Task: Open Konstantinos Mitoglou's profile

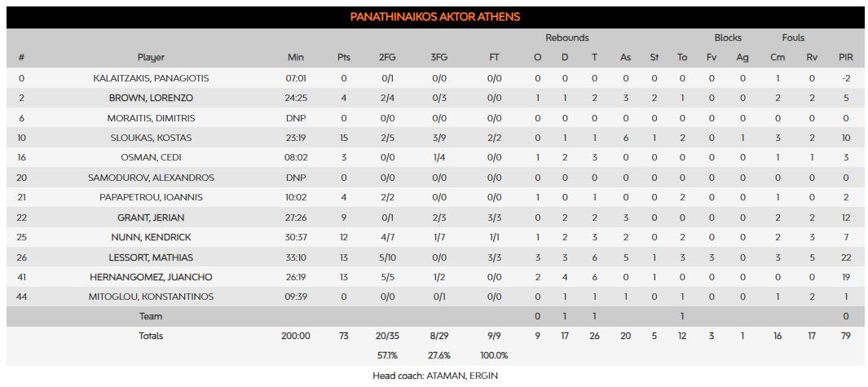Action: (152, 297)
